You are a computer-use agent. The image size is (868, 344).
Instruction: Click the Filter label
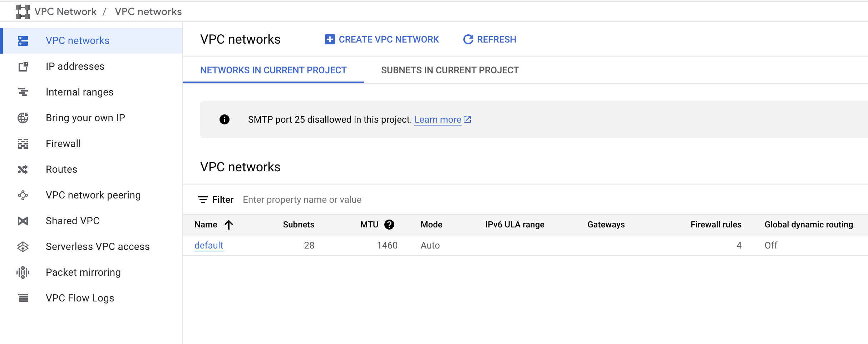click(223, 200)
